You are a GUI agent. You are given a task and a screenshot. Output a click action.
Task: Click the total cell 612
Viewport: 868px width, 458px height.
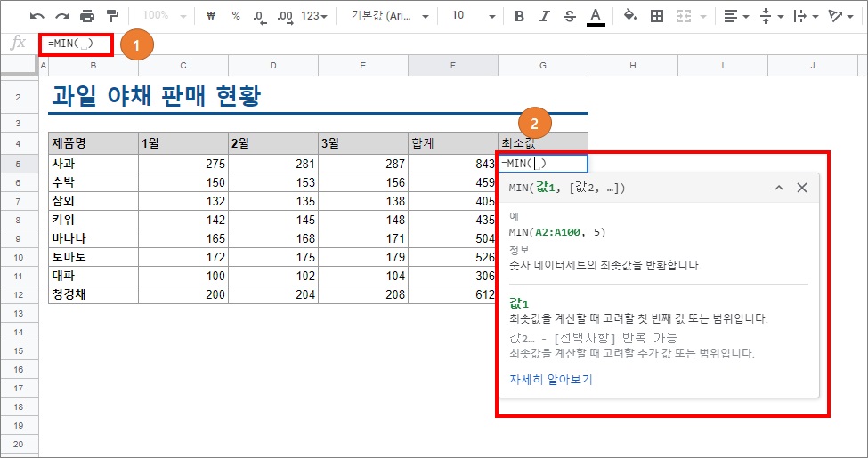tap(453, 295)
